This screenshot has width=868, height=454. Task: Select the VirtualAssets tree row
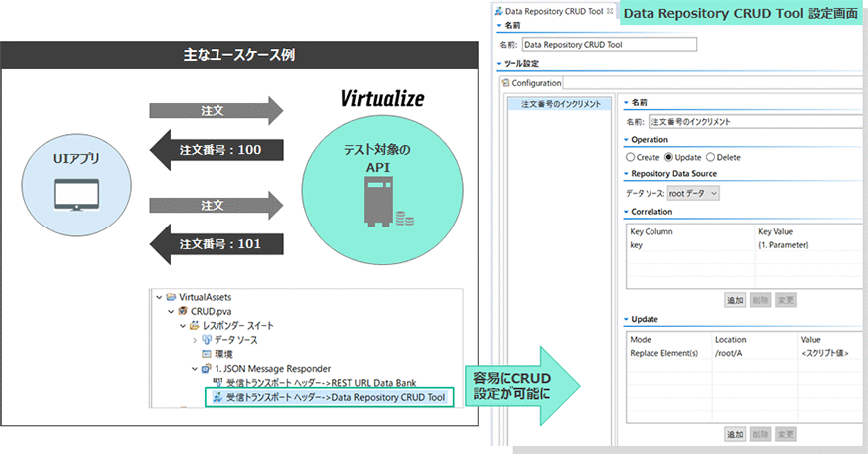tap(205, 297)
